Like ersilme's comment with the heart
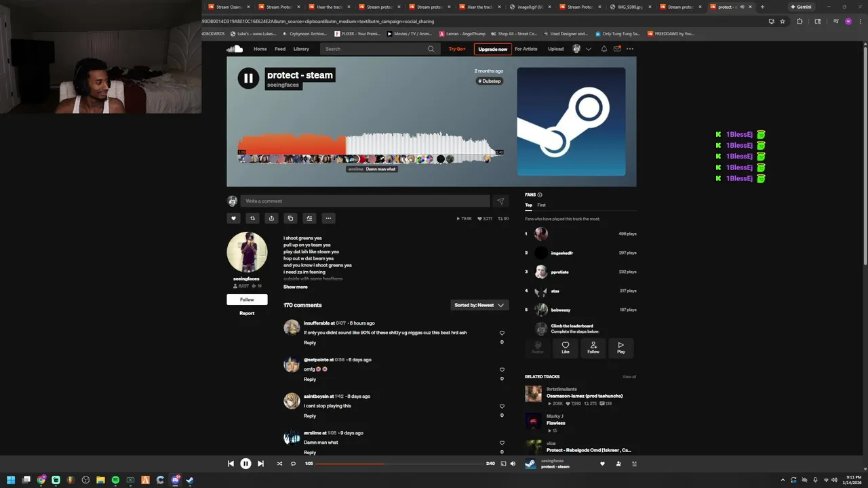 [x=502, y=443]
